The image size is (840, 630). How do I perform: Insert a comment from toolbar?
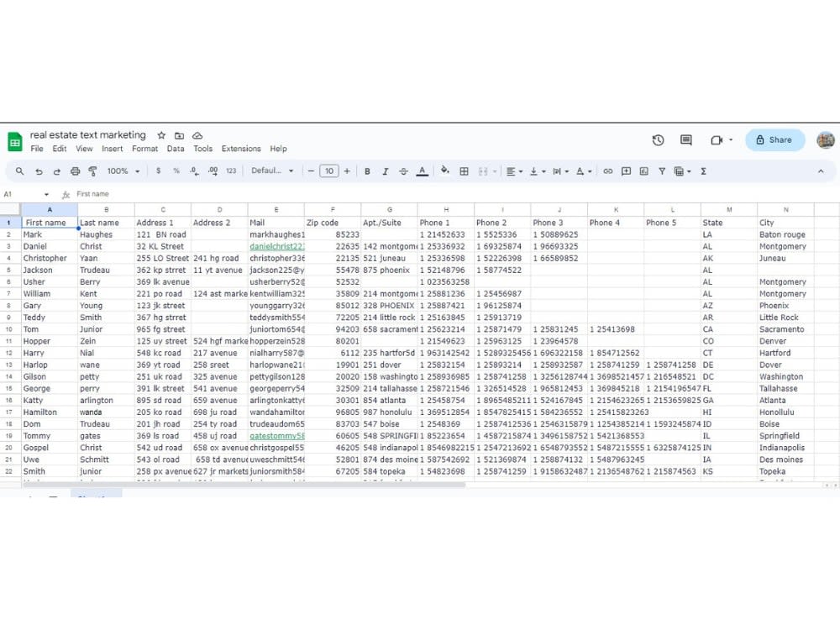click(x=626, y=171)
